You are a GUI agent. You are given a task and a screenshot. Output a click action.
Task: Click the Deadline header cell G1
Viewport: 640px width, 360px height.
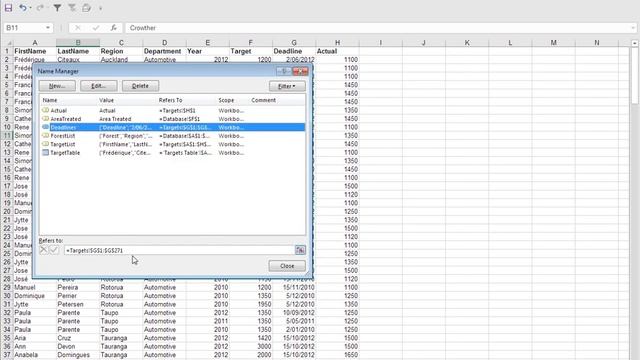pyautogui.click(x=294, y=51)
